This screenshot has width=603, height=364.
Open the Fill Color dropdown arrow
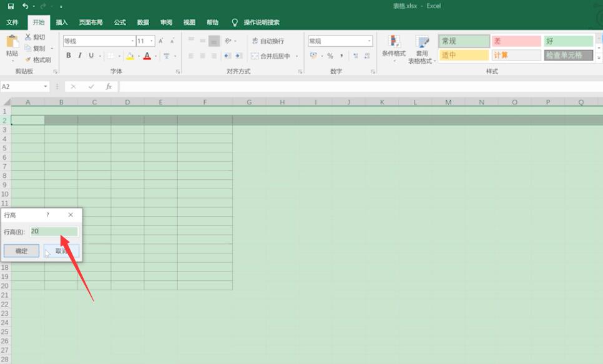tap(139, 56)
